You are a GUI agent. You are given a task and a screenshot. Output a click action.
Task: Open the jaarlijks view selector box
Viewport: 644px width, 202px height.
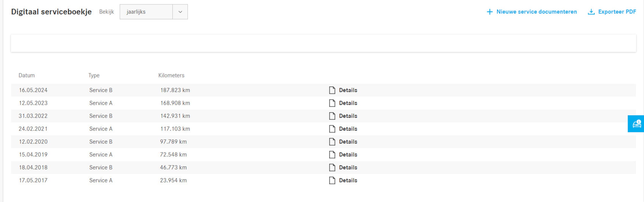click(x=146, y=12)
